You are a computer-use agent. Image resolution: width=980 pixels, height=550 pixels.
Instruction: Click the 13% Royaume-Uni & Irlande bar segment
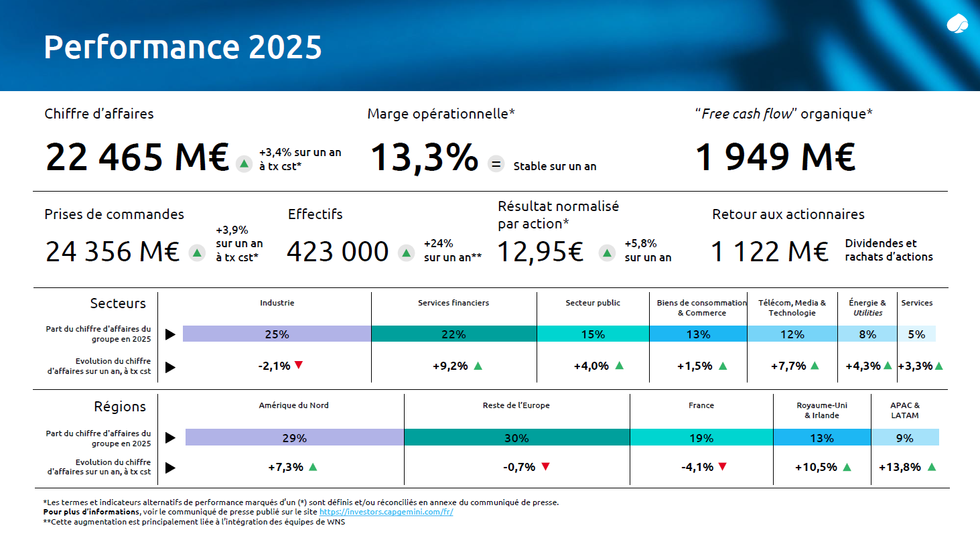click(x=822, y=437)
